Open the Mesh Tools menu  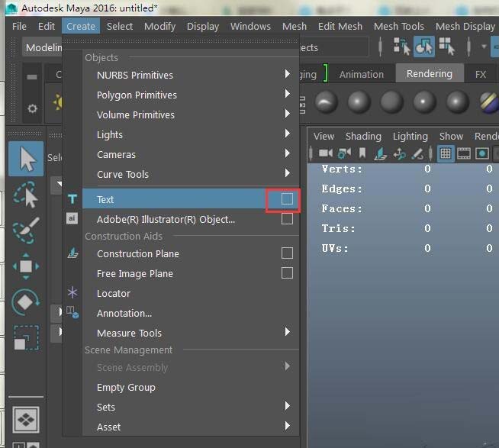click(399, 26)
